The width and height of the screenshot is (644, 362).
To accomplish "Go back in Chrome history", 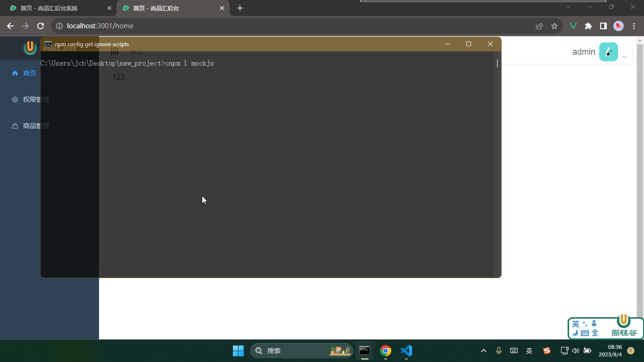I will pos(10,26).
